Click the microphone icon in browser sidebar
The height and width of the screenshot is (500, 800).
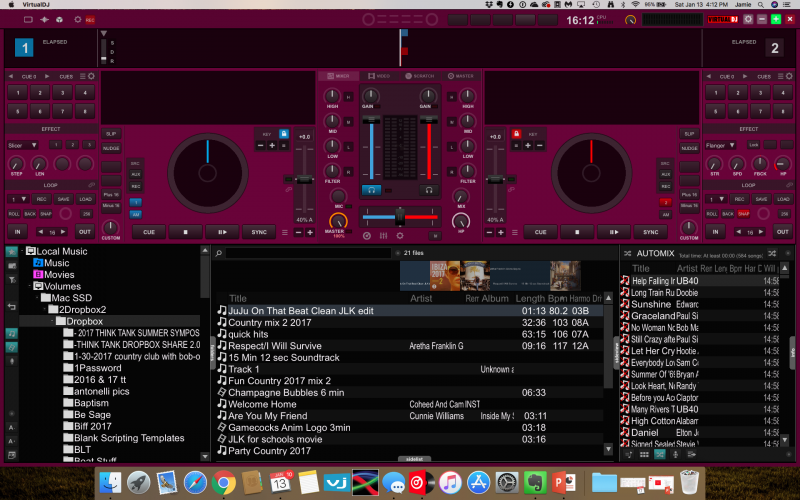point(11,361)
